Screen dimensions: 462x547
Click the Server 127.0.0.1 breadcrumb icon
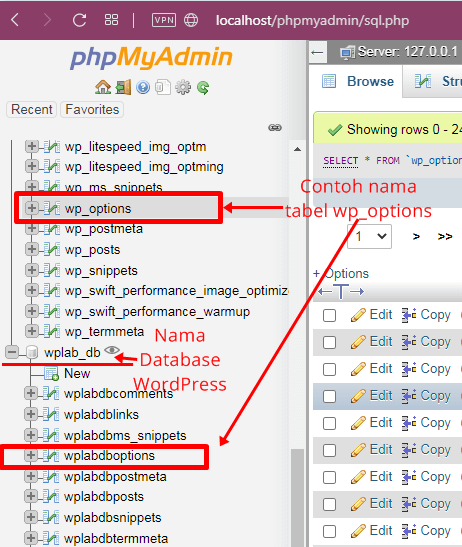pyautogui.click(x=348, y=53)
